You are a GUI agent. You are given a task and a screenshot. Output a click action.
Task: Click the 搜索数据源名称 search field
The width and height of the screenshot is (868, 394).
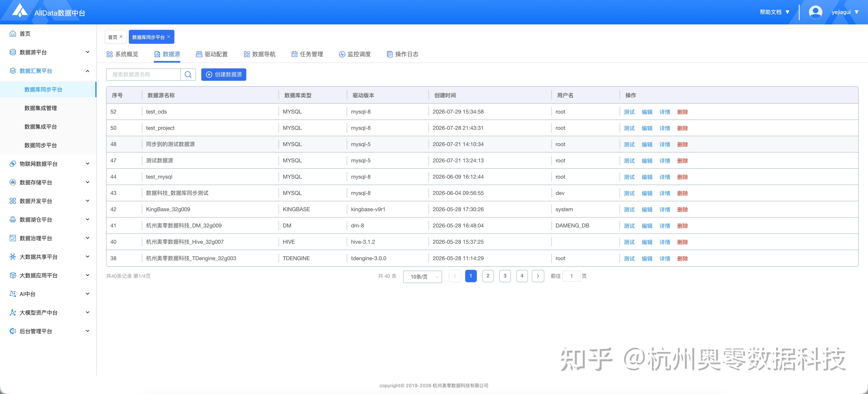tap(144, 74)
